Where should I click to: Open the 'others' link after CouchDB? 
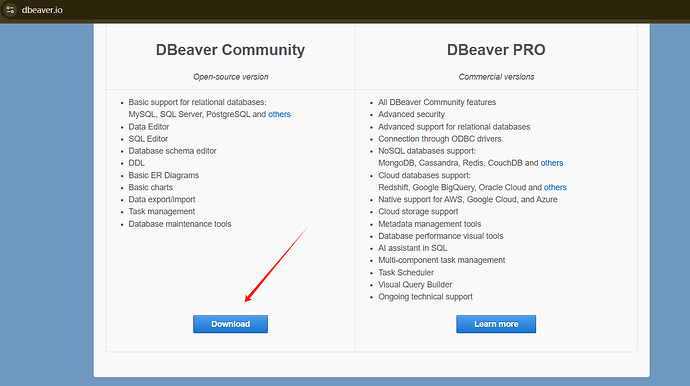pyautogui.click(x=552, y=163)
